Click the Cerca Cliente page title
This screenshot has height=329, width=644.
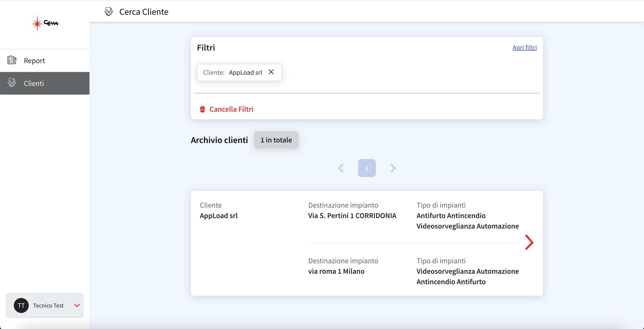(x=144, y=12)
